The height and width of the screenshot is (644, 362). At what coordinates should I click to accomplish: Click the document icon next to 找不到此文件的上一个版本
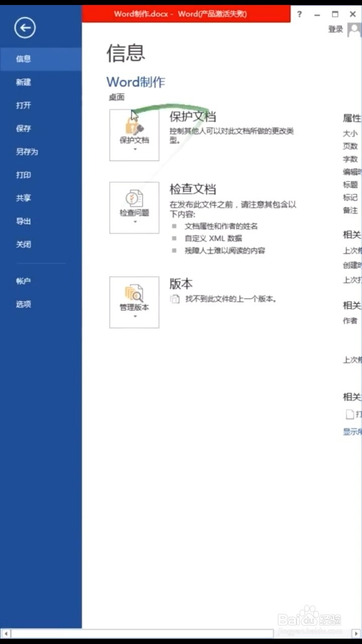(174, 299)
